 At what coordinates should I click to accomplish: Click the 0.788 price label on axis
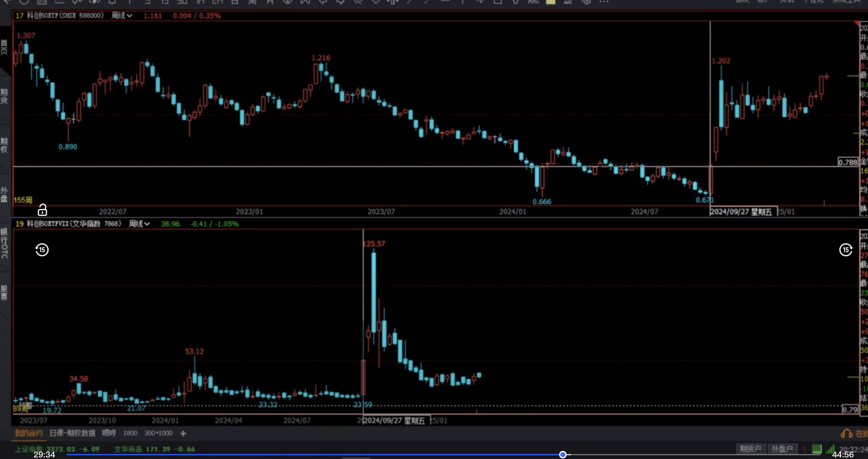(x=847, y=162)
